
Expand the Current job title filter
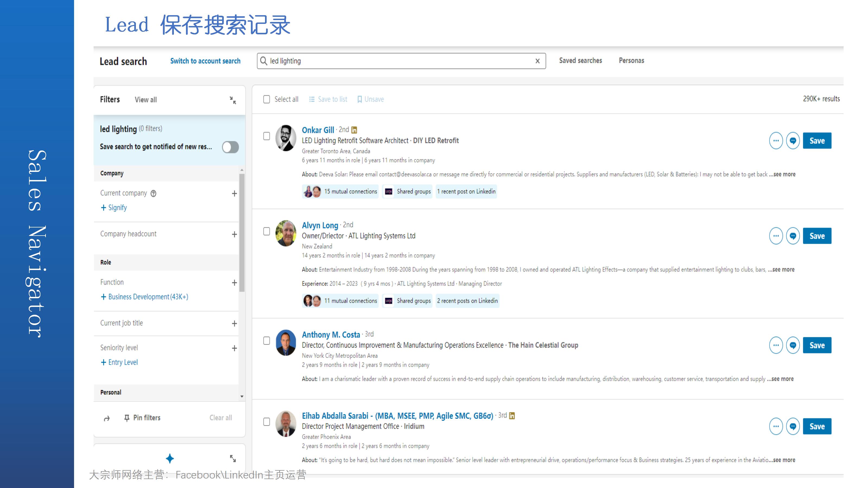(x=234, y=323)
